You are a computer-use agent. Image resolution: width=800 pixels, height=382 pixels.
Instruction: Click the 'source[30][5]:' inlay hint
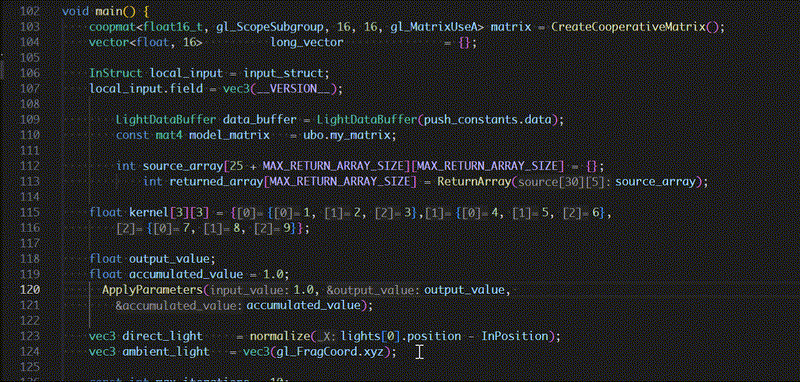(x=563, y=182)
